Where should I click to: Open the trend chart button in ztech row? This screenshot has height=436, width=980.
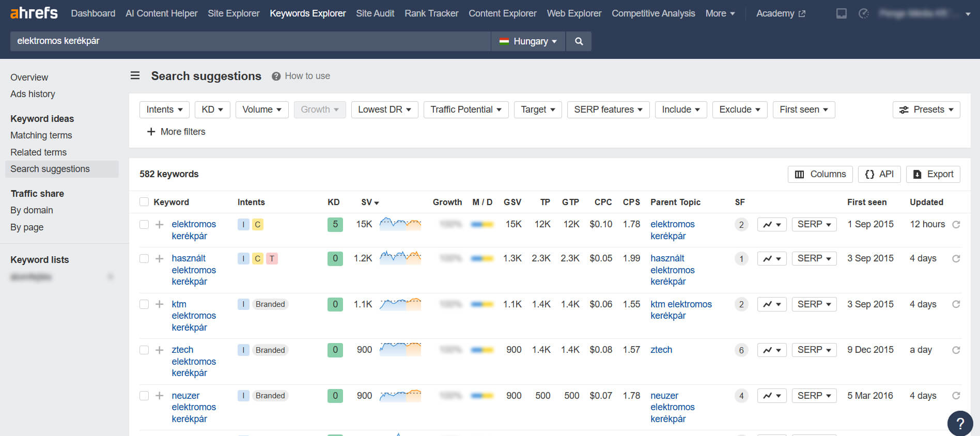coord(772,350)
